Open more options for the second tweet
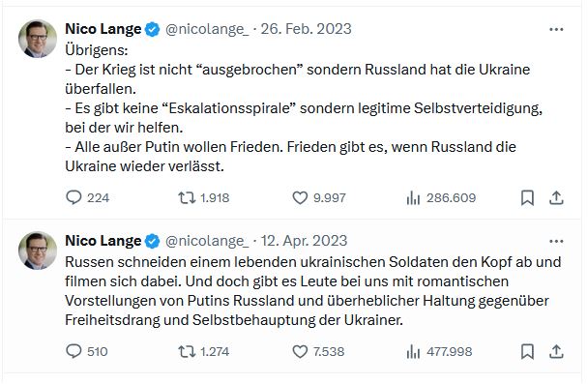 pos(556,241)
